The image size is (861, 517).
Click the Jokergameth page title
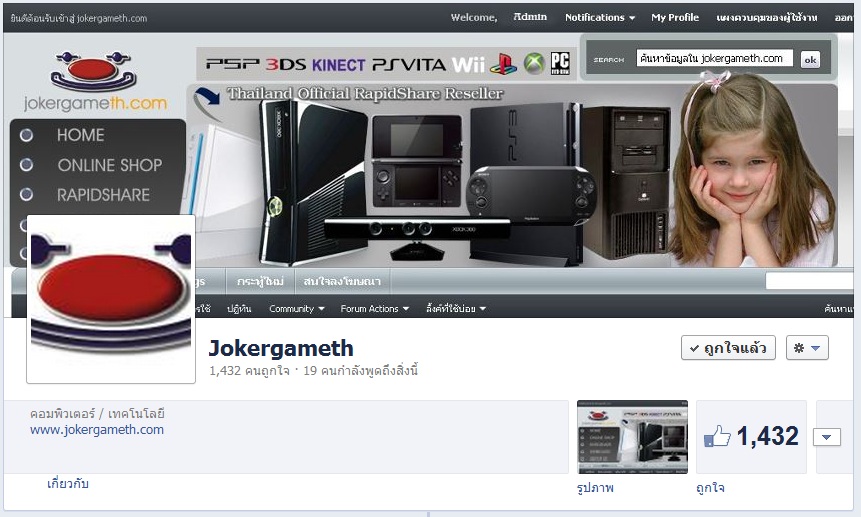click(281, 348)
